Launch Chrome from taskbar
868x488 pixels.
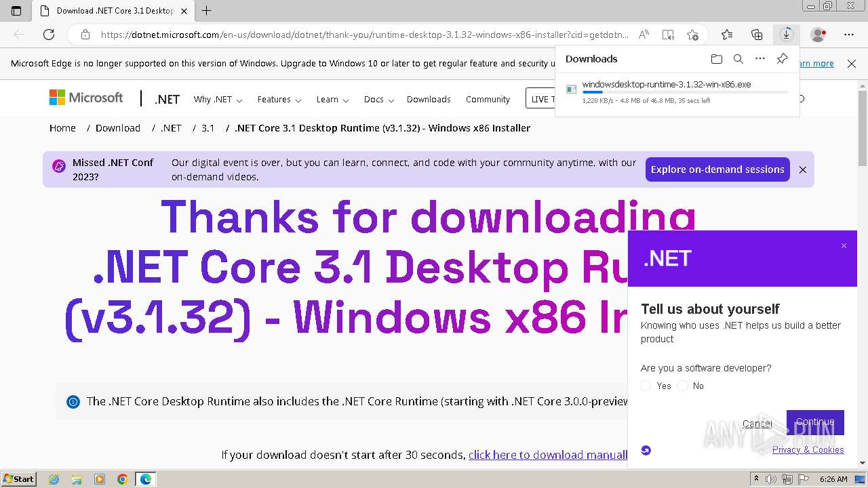122,479
